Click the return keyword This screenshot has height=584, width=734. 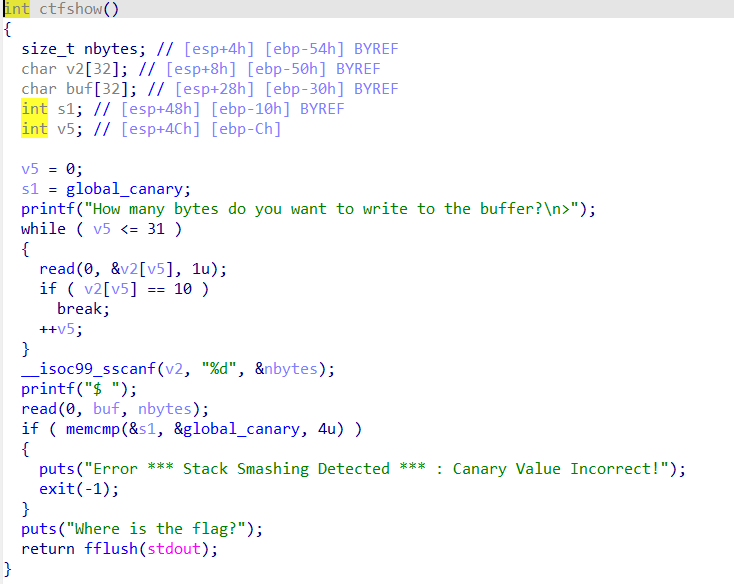(48, 549)
